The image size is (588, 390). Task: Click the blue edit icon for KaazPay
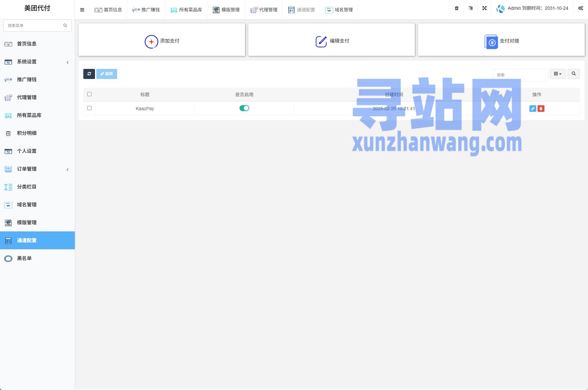533,109
